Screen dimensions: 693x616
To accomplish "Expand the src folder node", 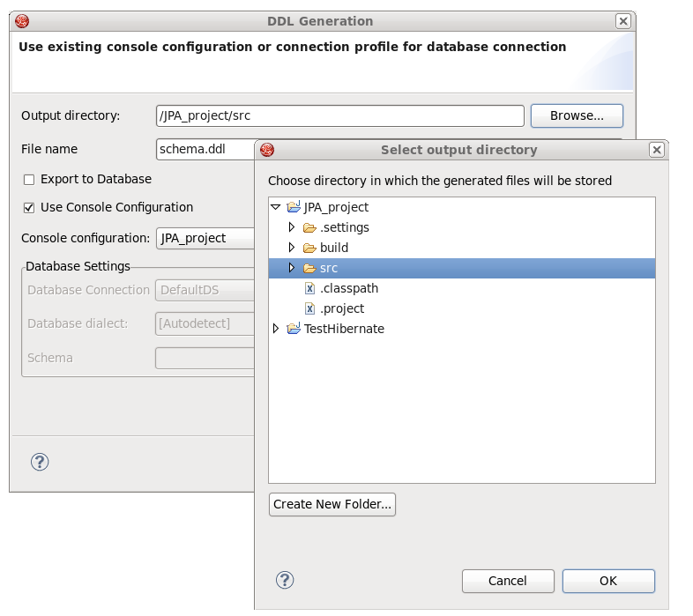I will tap(292, 269).
